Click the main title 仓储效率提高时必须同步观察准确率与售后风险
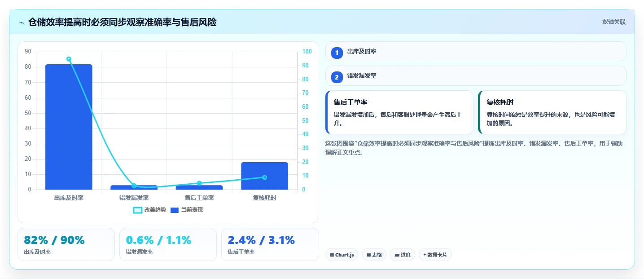Screen dimensions: 644x279 (122, 22)
